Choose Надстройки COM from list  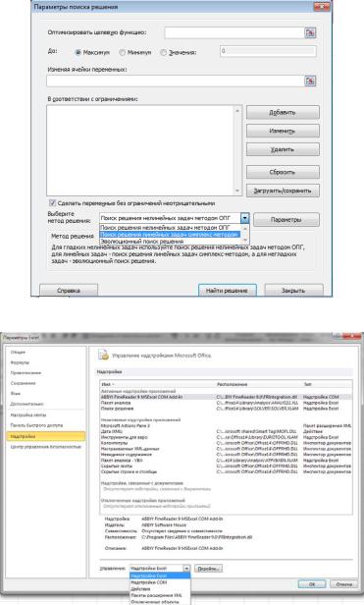(160, 582)
